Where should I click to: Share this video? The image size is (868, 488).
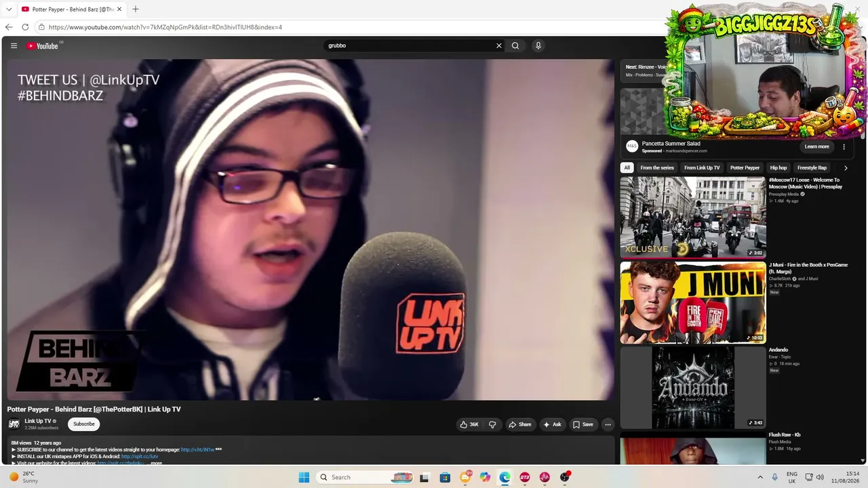point(520,425)
